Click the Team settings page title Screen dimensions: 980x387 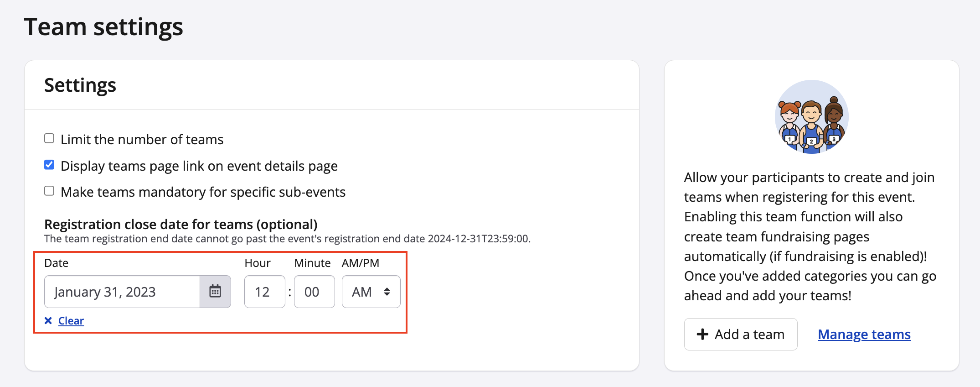(x=103, y=27)
